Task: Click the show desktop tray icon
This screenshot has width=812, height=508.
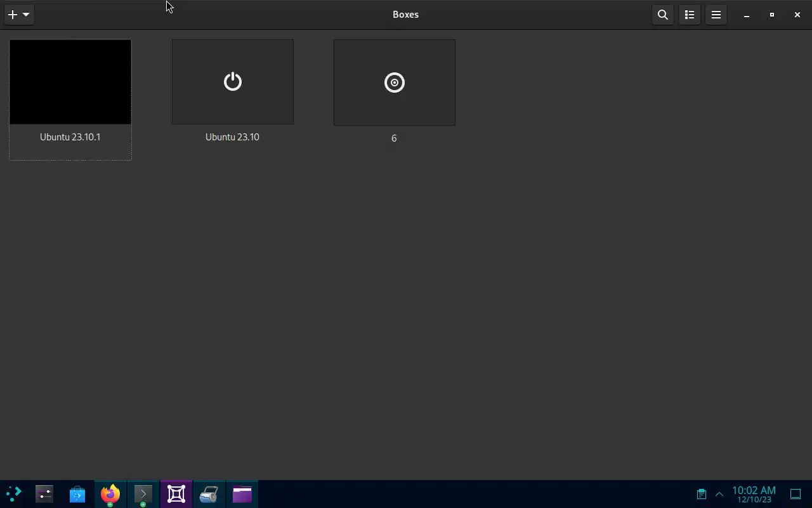Action: pos(796,494)
